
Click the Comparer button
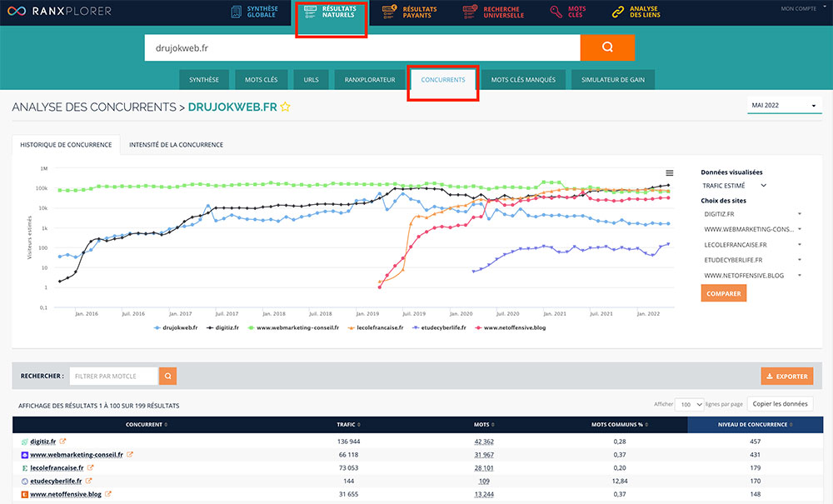tap(724, 293)
